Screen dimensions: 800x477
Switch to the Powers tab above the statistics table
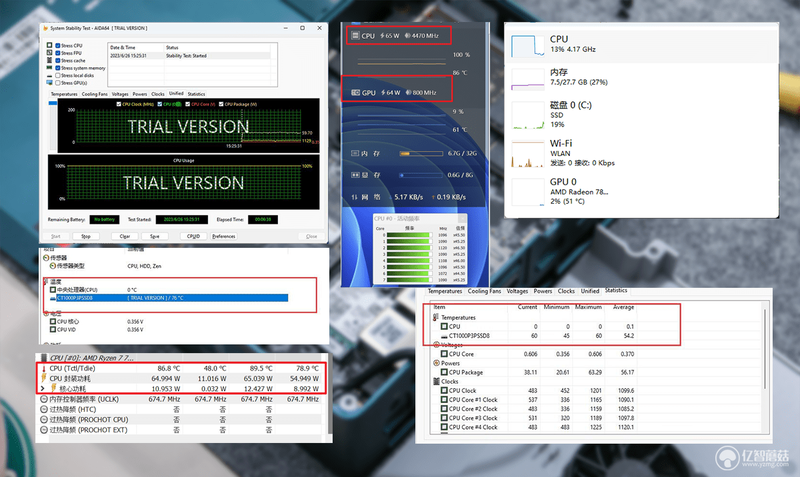click(x=543, y=291)
